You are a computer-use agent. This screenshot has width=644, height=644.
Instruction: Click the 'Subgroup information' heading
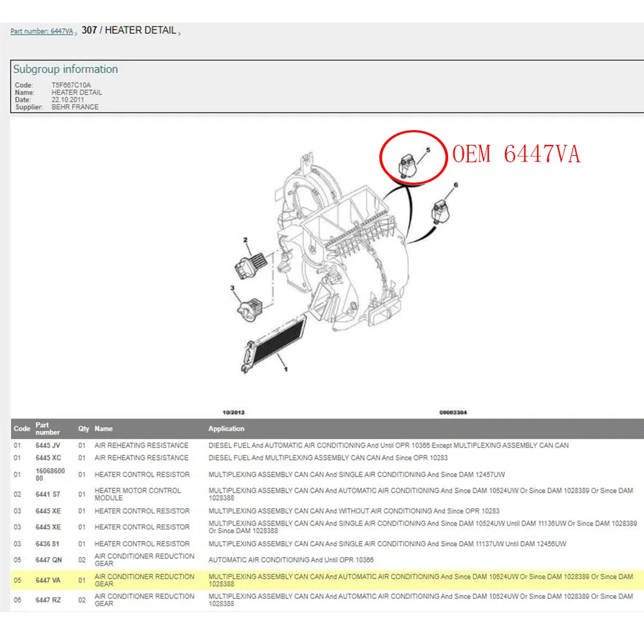pos(65,69)
